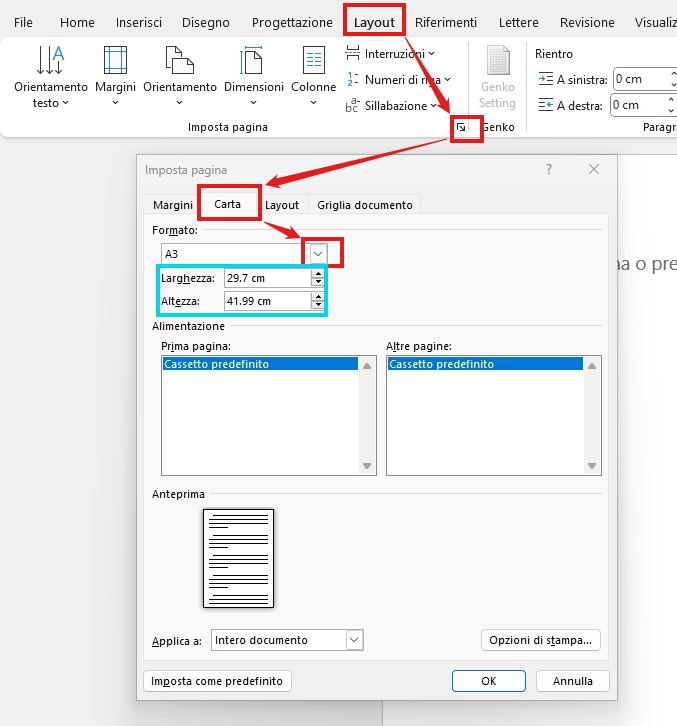This screenshot has width=677, height=726.
Task: Increase the Altezza height value
Action: click(x=318, y=296)
